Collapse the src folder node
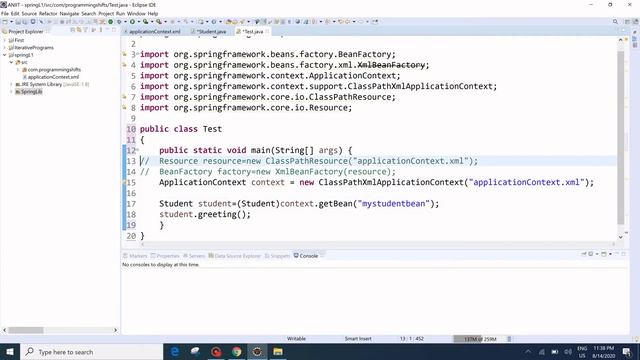The height and width of the screenshot is (360, 640). tap(11, 62)
